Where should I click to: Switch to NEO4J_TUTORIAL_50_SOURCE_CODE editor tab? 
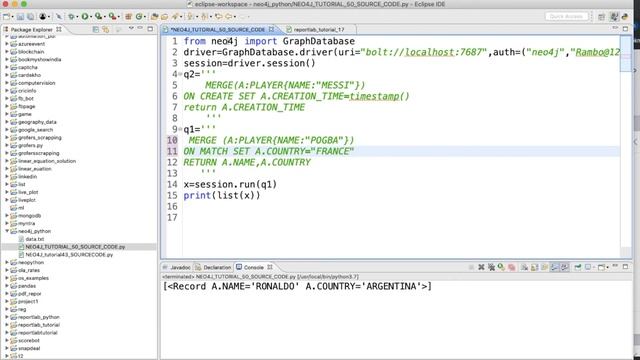pos(217,29)
